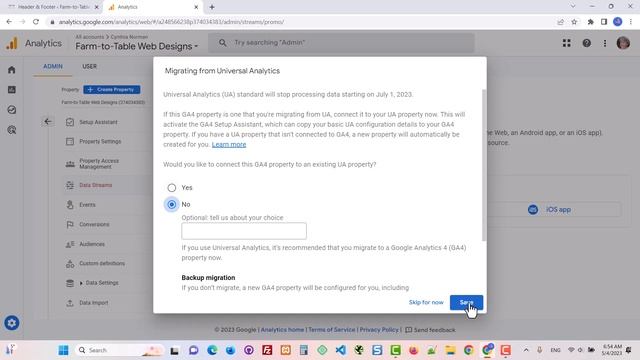This screenshot has width=640, height=360.
Task: Open Advertising icon in left sidebar
Action: pyautogui.click(x=12, y=130)
